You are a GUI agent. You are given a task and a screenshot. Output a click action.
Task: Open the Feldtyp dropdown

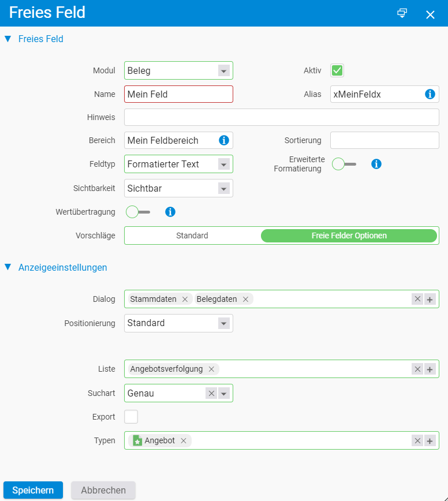point(223,164)
